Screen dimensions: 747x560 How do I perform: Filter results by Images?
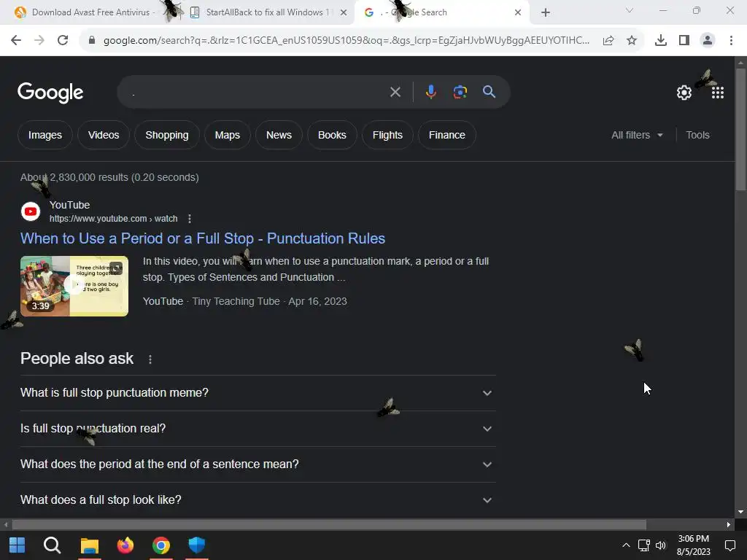click(x=44, y=135)
